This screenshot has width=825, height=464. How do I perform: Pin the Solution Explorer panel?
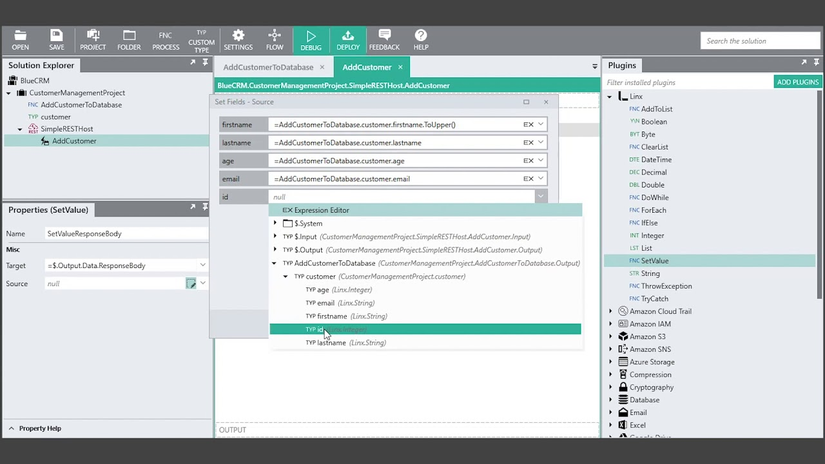(206, 62)
